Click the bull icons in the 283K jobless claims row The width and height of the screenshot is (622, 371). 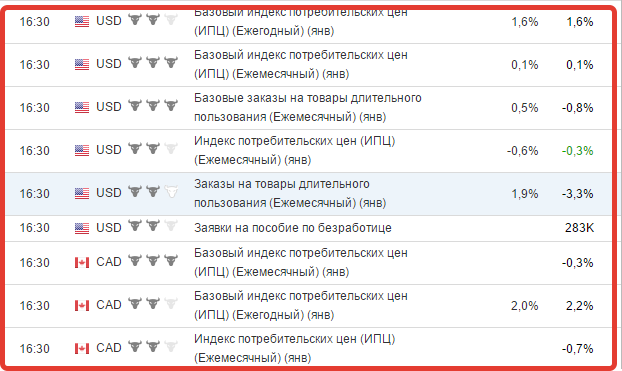(x=153, y=226)
